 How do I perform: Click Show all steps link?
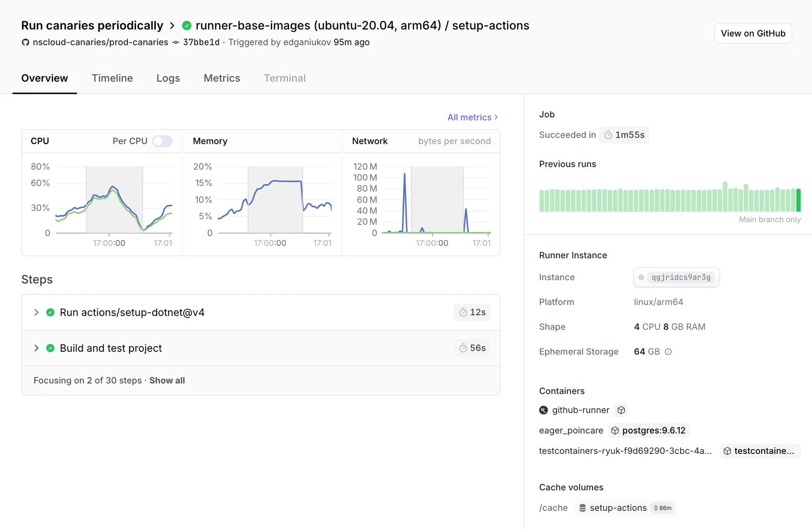click(167, 380)
